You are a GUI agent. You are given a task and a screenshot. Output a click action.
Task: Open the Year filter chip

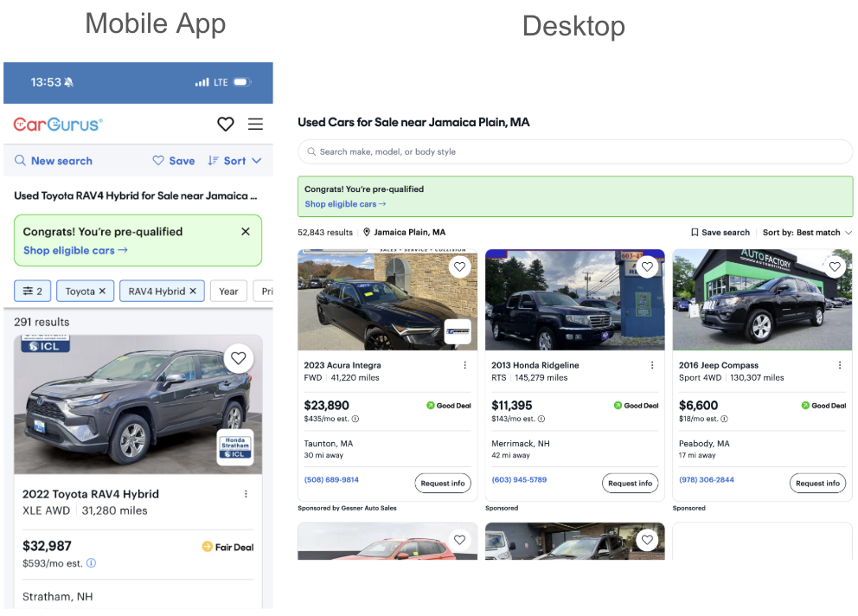point(228,292)
